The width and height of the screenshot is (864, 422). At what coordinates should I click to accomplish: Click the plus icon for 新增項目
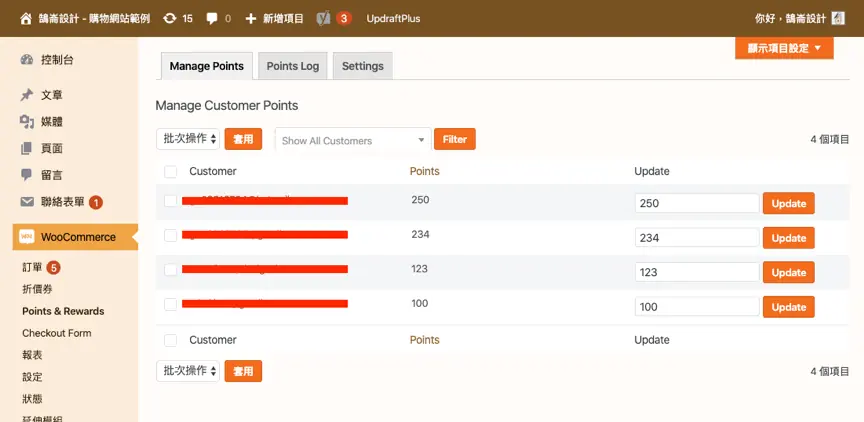point(251,19)
